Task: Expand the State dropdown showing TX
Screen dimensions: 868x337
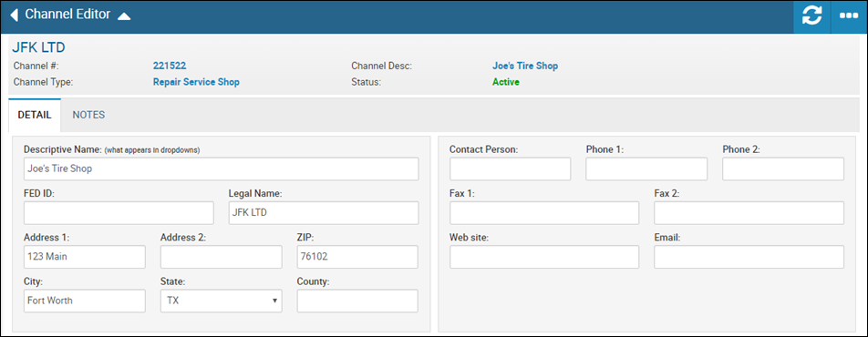Action: pos(221,301)
